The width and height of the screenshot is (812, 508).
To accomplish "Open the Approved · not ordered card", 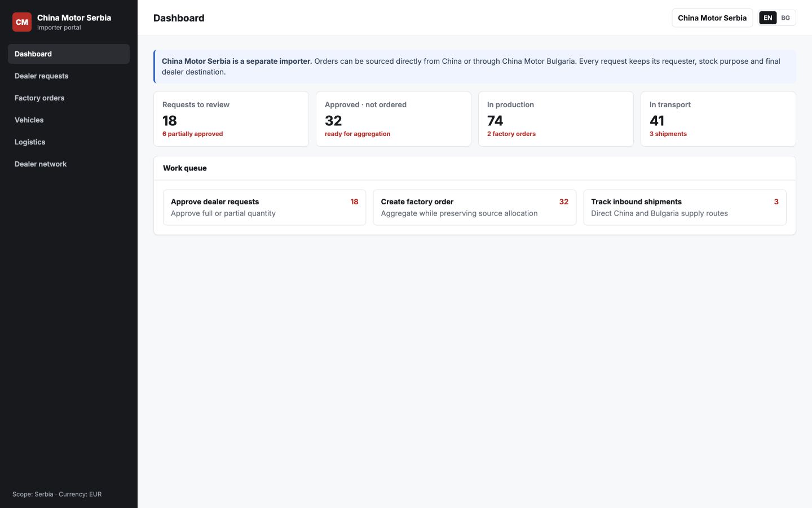I will click(394, 119).
